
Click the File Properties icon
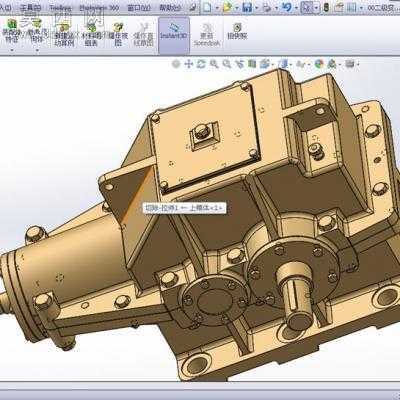click(x=340, y=7)
